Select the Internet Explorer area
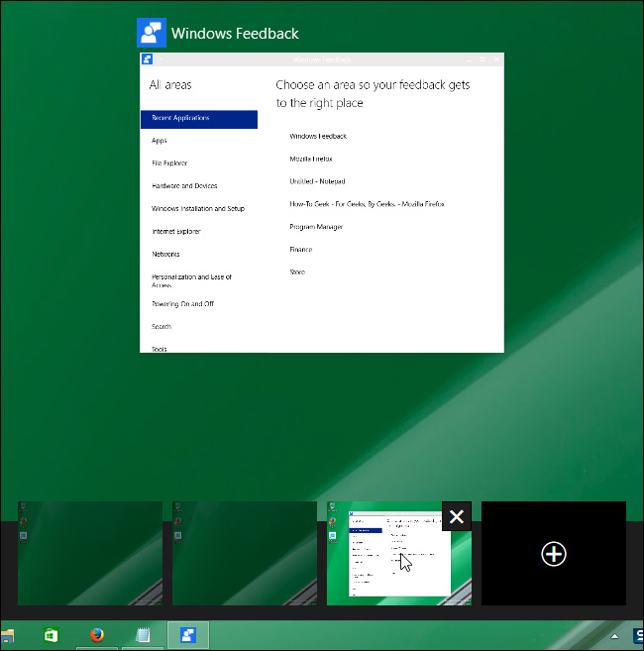Image resolution: width=644 pixels, height=651 pixels. tap(176, 231)
